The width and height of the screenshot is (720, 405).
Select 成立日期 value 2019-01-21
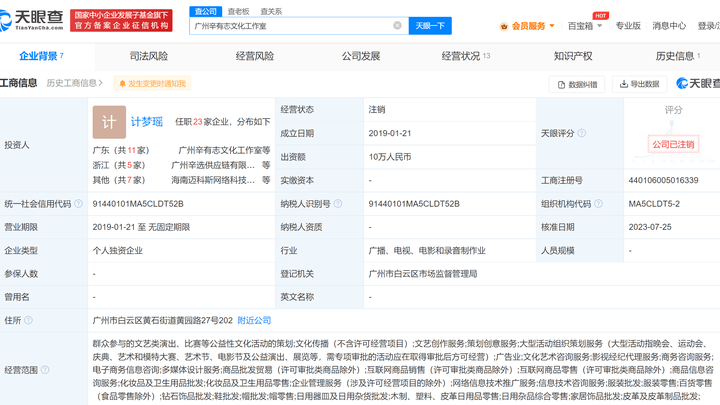389,133
